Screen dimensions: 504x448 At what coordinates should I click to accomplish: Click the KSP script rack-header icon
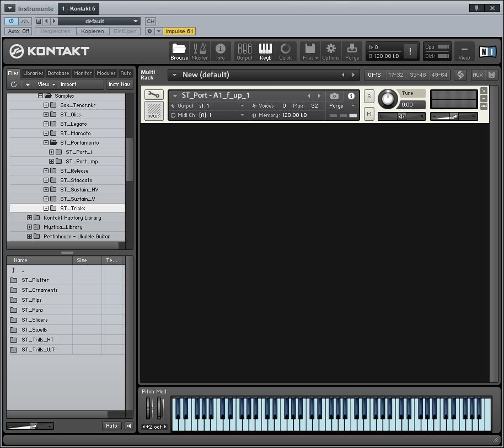click(460, 75)
